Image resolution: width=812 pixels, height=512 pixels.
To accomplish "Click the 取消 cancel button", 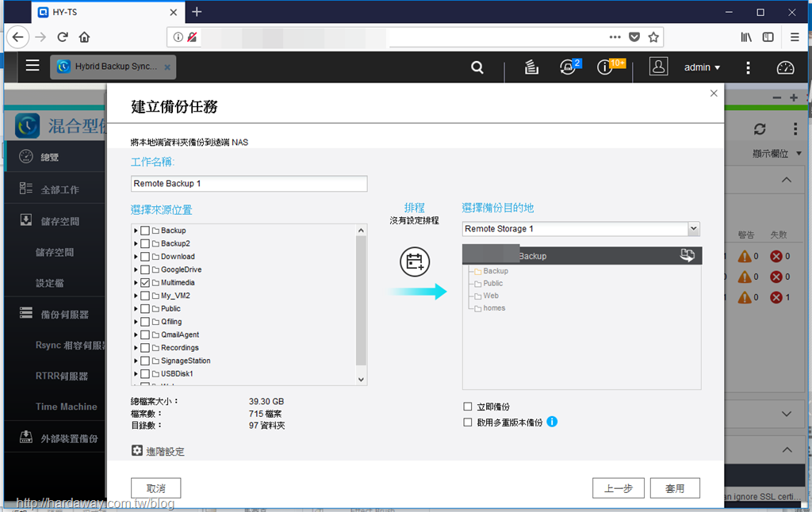I will (156, 488).
